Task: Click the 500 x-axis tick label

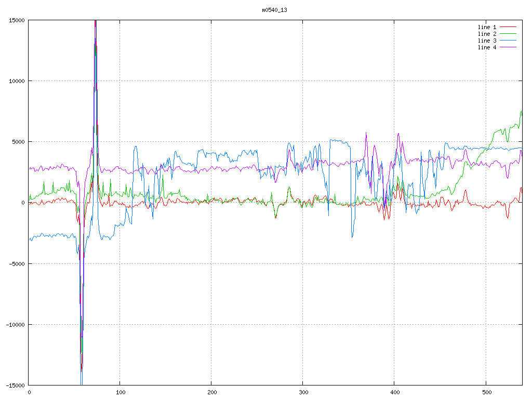Action: [486, 392]
